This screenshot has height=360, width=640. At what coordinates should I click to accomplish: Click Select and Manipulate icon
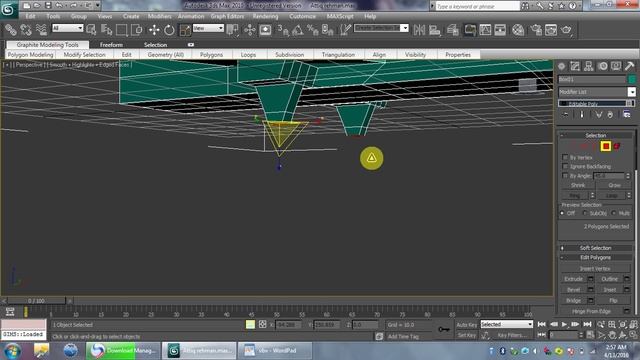click(x=249, y=30)
